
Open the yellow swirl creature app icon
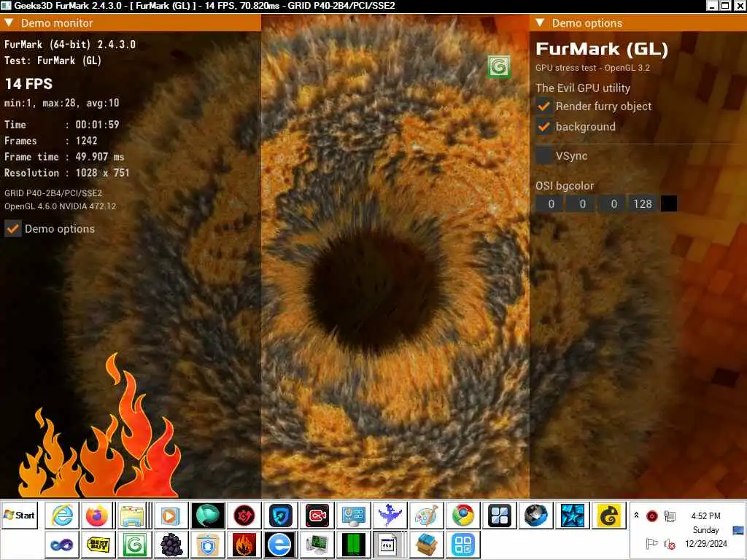[609, 516]
